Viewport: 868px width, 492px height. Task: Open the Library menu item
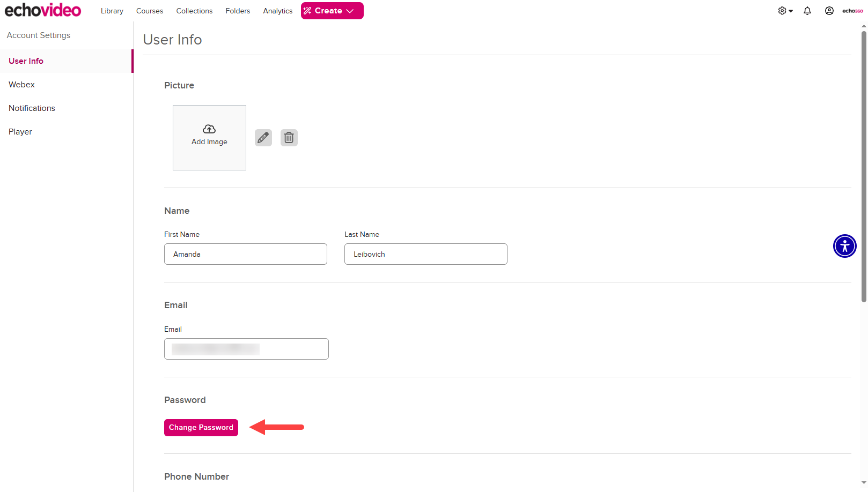pyautogui.click(x=112, y=11)
